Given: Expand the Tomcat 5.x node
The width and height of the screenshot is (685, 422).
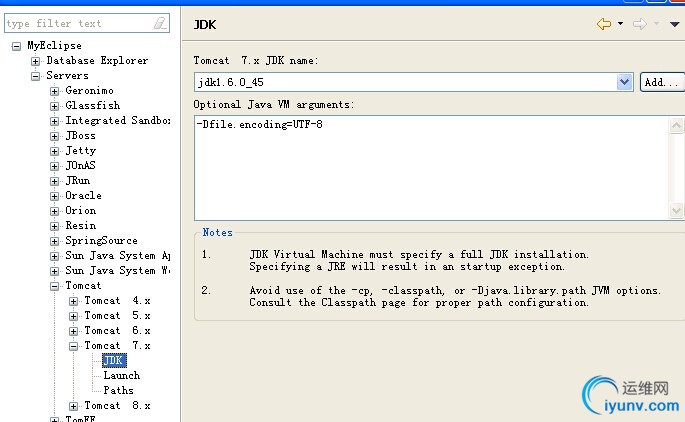Looking at the screenshot, I should 73,316.
